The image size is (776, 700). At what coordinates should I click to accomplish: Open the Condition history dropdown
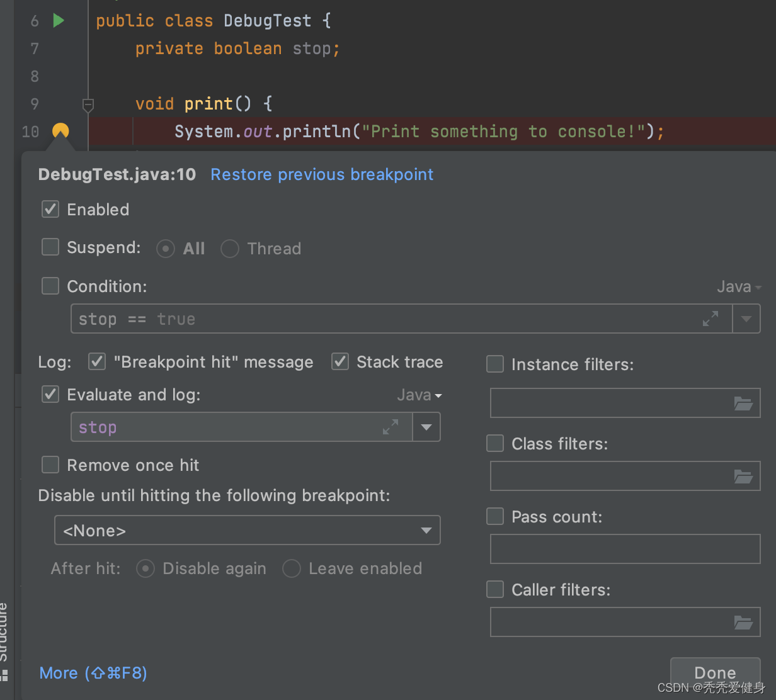click(746, 319)
